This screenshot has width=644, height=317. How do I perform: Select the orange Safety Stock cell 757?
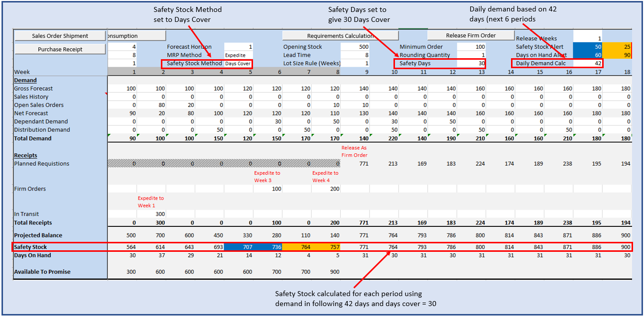point(326,247)
